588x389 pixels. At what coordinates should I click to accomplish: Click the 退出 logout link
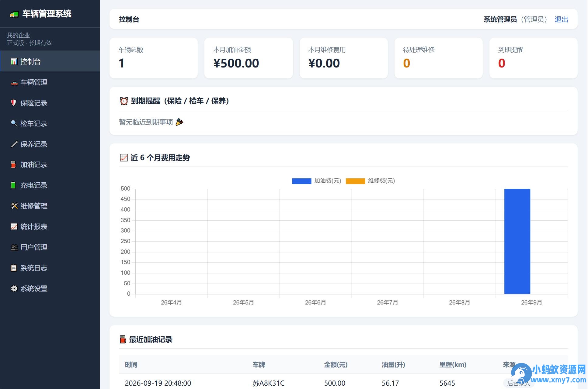(561, 19)
